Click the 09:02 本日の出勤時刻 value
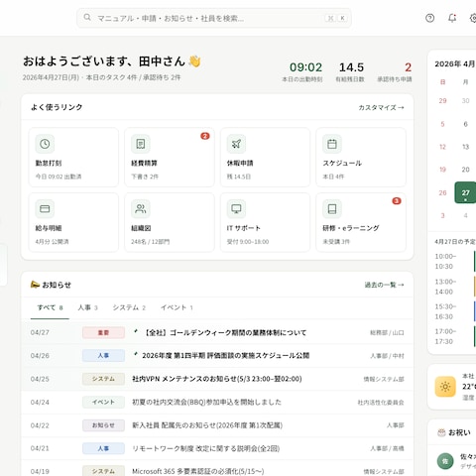The image size is (476, 476). coord(305,67)
